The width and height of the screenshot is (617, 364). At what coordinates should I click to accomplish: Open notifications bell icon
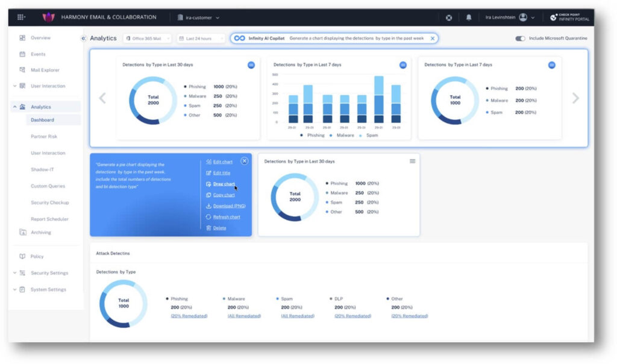469,17
